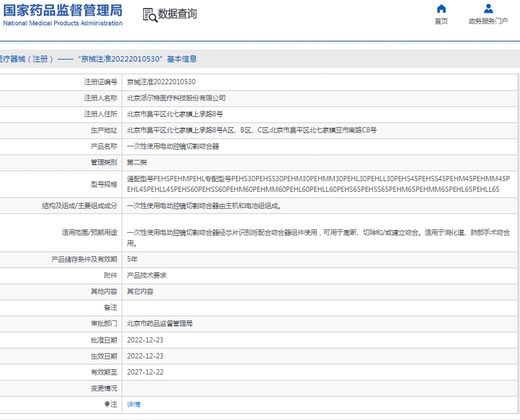
Task: Click the 产品储存条件及有效期 label
Action: tap(84, 259)
